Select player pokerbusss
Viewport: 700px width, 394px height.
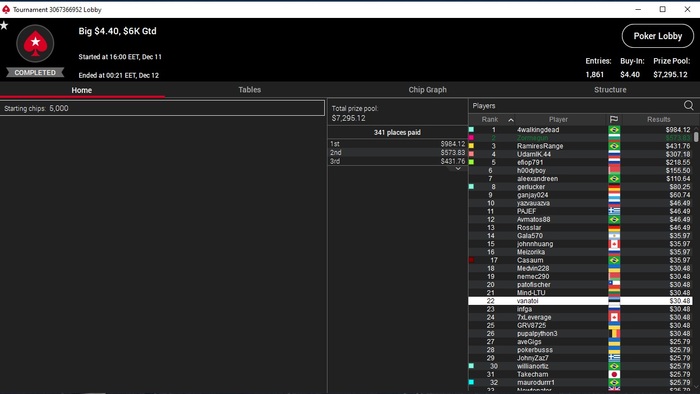click(x=535, y=350)
